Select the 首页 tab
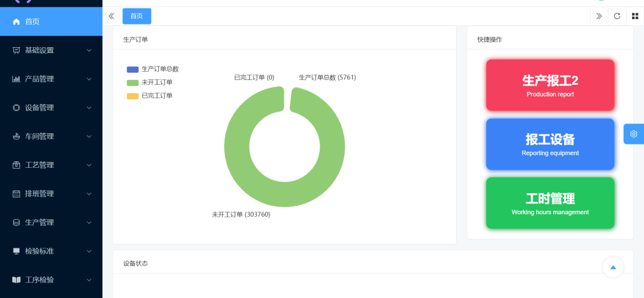Screen dimensions: 644x298 pyautogui.click(x=137, y=16)
